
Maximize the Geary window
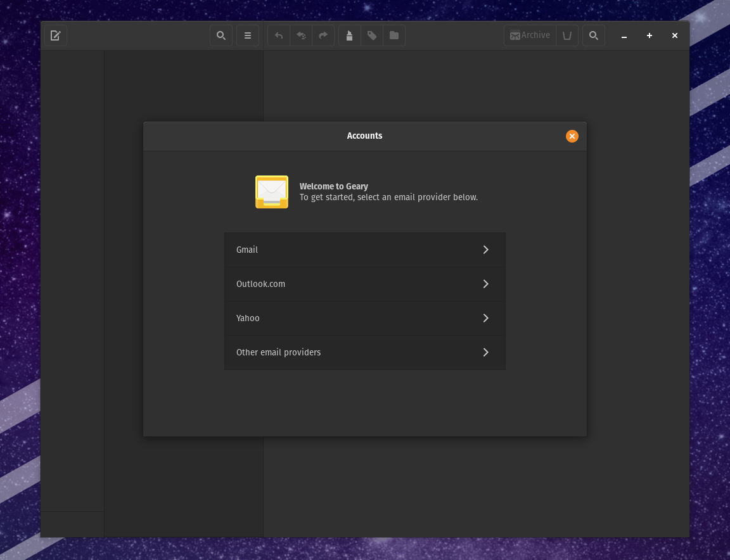(x=650, y=35)
